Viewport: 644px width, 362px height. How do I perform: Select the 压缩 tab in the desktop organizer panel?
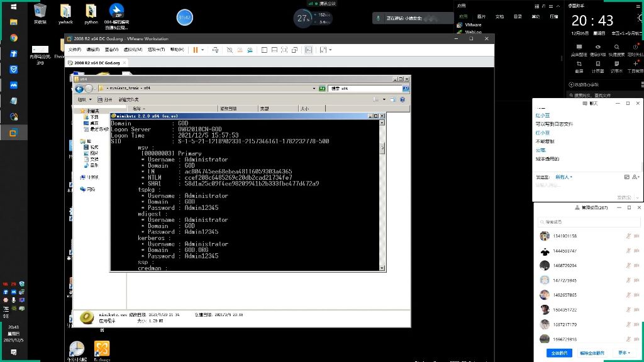click(x=554, y=16)
